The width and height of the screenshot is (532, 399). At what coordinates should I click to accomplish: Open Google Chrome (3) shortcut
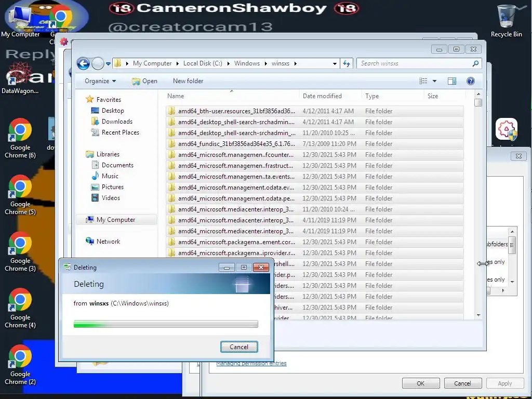point(20,252)
